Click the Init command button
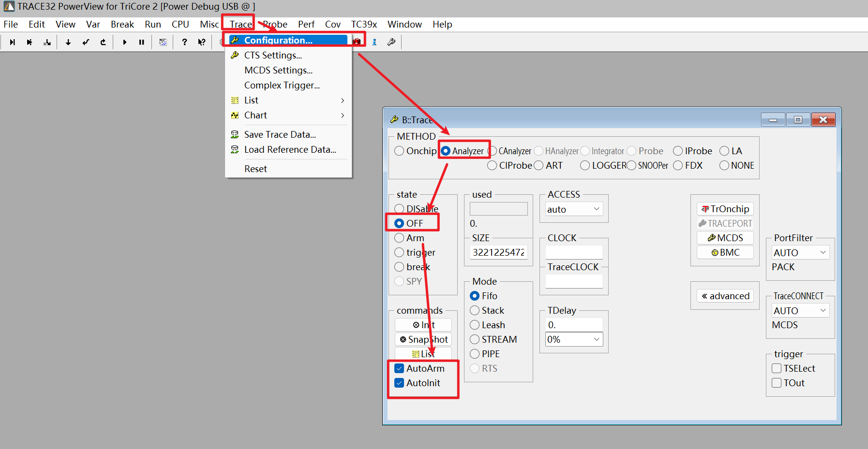The width and height of the screenshot is (868, 449). click(x=423, y=325)
